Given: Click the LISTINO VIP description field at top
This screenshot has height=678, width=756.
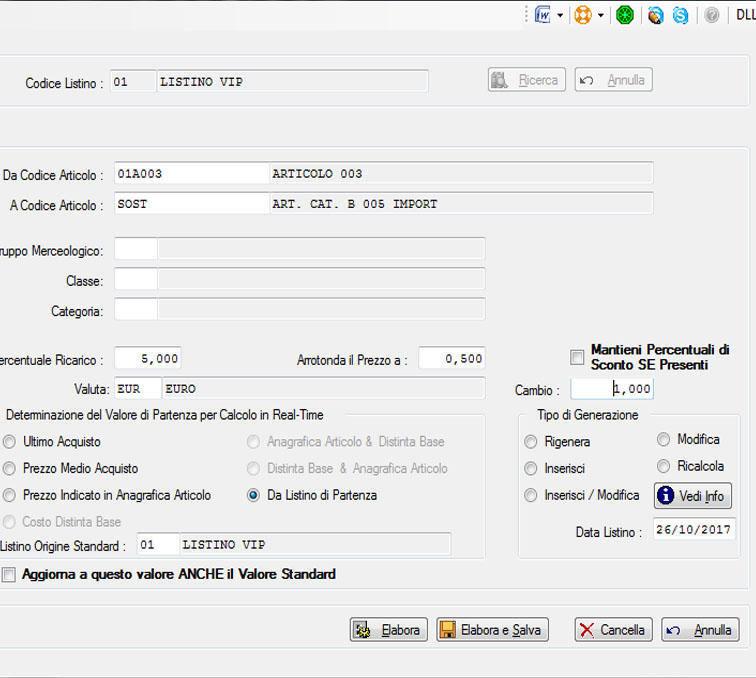Looking at the screenshot, I should click(292, 81).
